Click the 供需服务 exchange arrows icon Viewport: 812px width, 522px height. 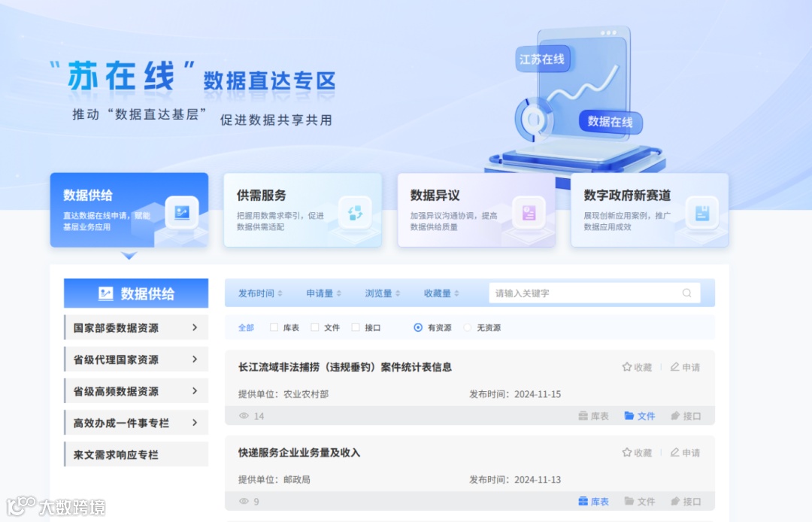(355, 212)
